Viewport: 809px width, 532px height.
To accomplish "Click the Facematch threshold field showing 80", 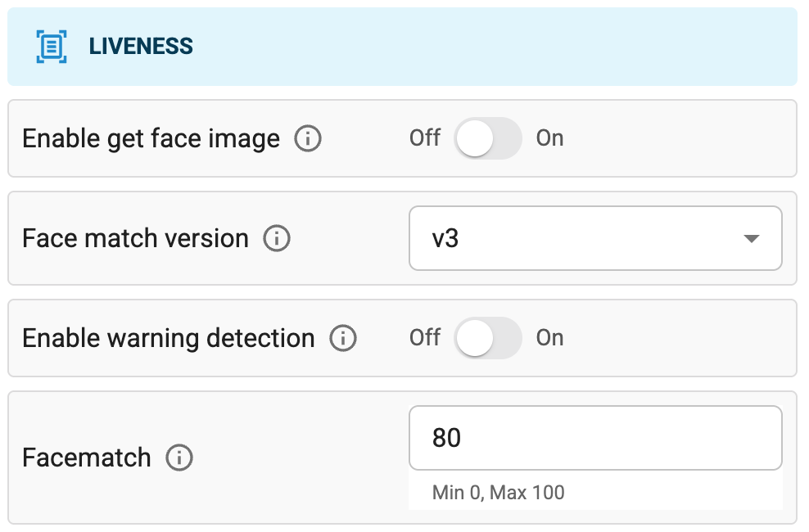I will tap(595, 439).
